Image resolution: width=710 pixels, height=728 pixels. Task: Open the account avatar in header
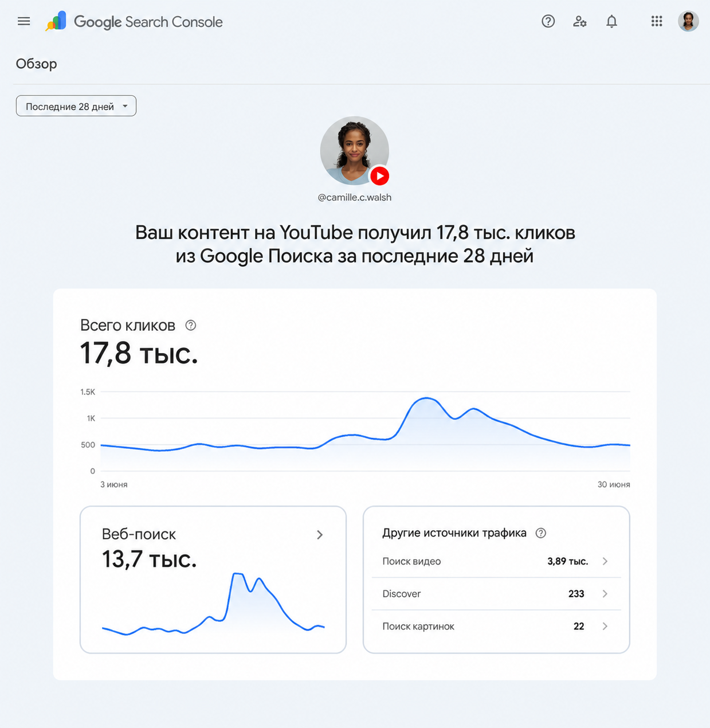tap(688, 21)
